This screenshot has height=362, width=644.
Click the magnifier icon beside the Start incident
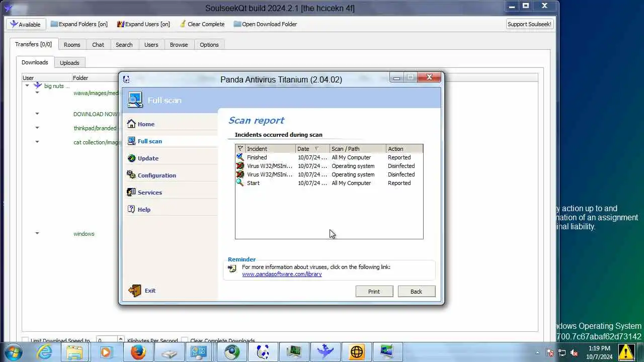[240, 183]
